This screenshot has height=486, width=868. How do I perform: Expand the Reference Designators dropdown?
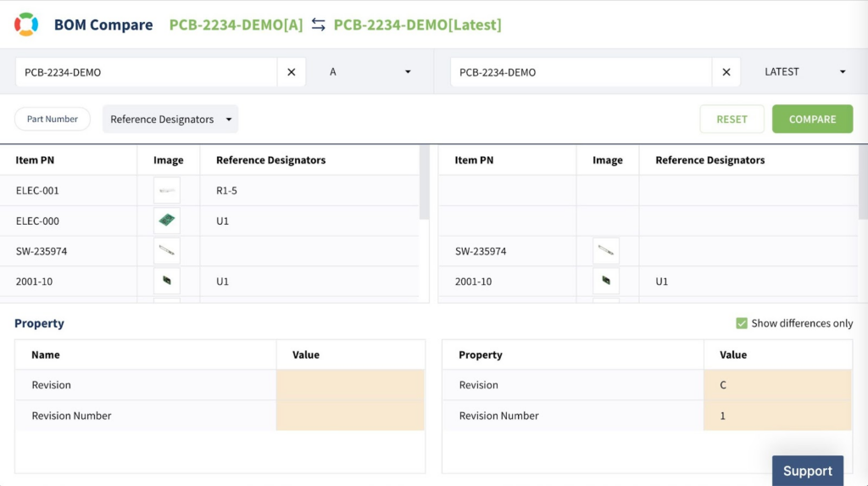click(170, 119)
